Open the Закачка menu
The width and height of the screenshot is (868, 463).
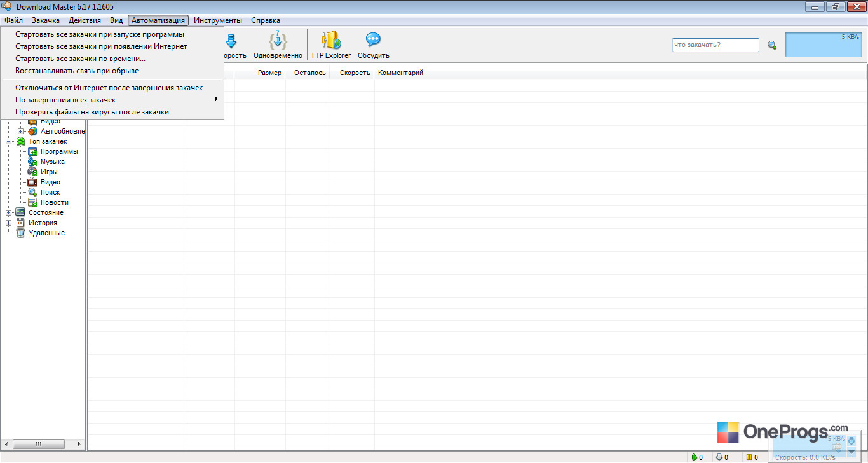46,20
